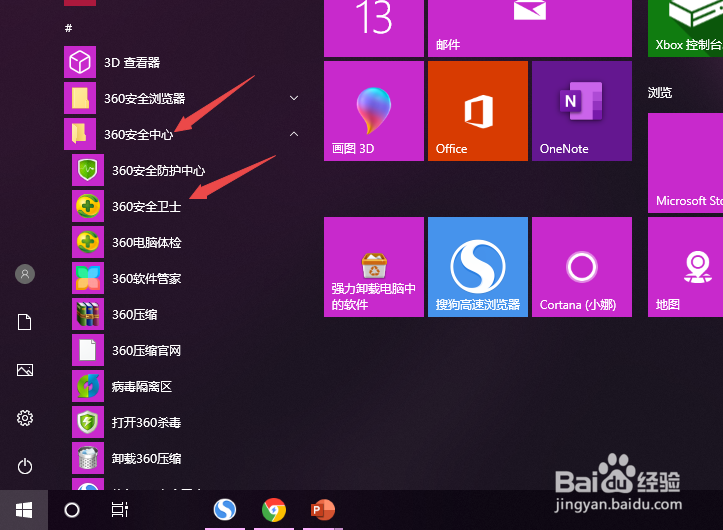Click the 浏览 tile group heading
723x530 pixels.
660,93
